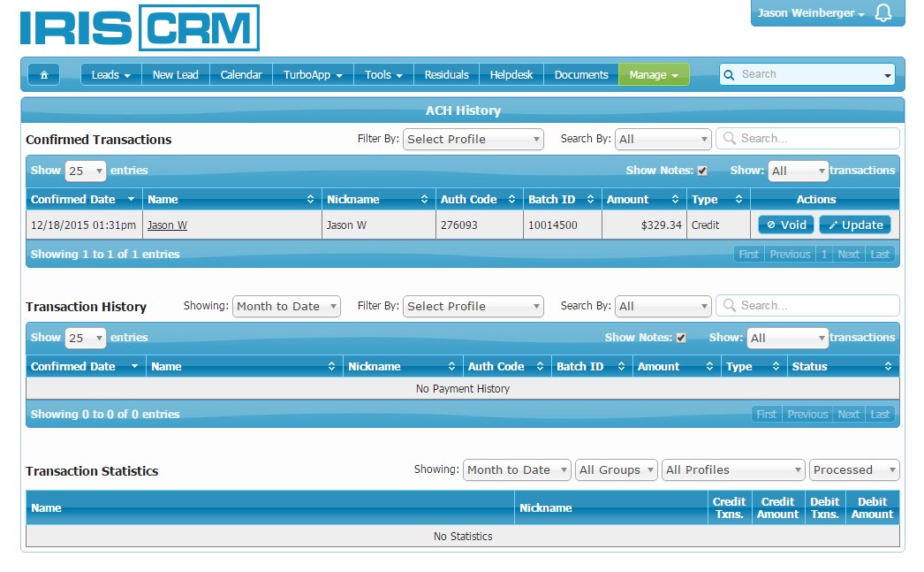Sort Confirmed Transactions by Auth Code arrows
This screenshot has height=572, width=924.
point(511,200)
